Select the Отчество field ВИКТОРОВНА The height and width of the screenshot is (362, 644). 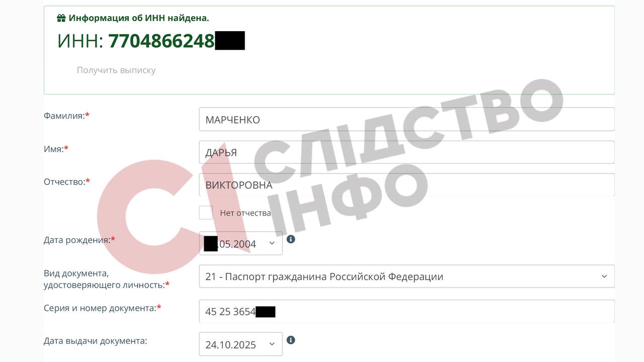coord(407,185)
